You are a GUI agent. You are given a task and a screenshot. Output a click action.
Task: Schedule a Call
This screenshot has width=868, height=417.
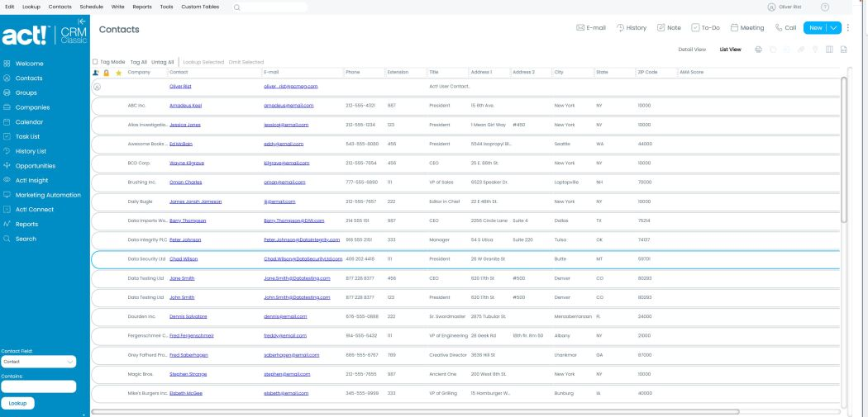pyautogui.click(x=785, y=27)
